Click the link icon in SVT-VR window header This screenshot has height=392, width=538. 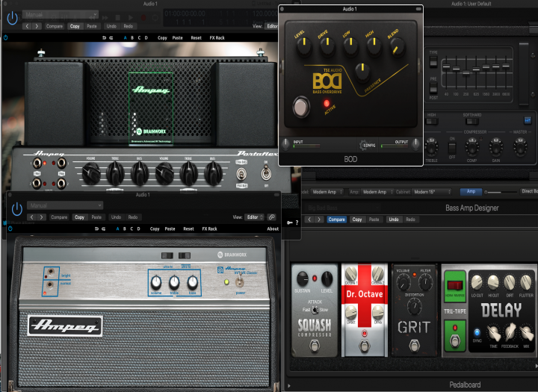click(x=271, y=217)
